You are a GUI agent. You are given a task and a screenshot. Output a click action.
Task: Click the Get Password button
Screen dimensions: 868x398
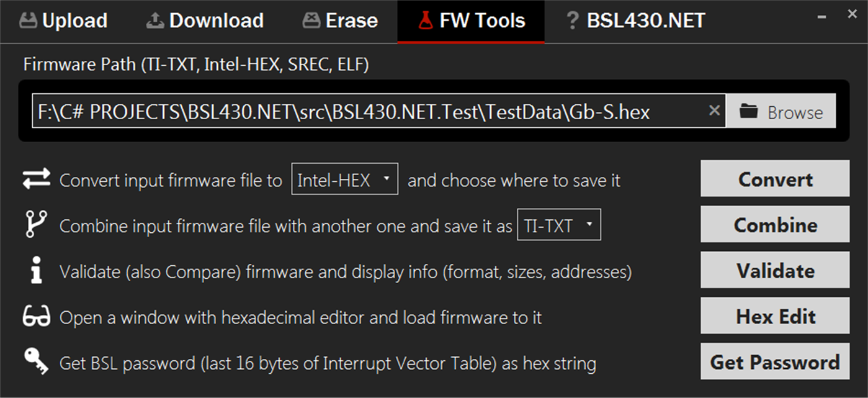pos(775,362)
